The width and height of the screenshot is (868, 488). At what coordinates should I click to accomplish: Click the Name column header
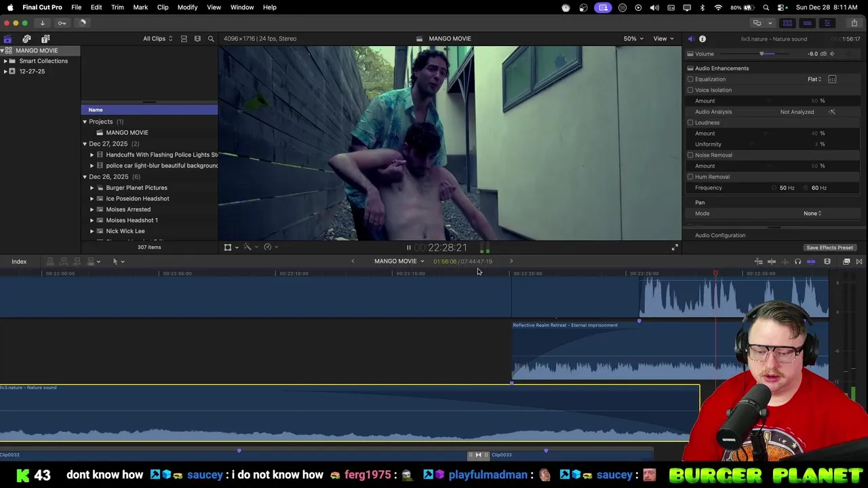pos(149,110)
